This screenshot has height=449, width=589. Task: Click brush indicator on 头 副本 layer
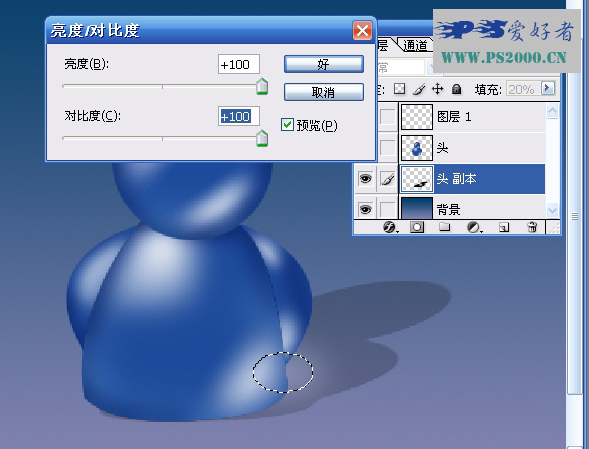[387, 178]
